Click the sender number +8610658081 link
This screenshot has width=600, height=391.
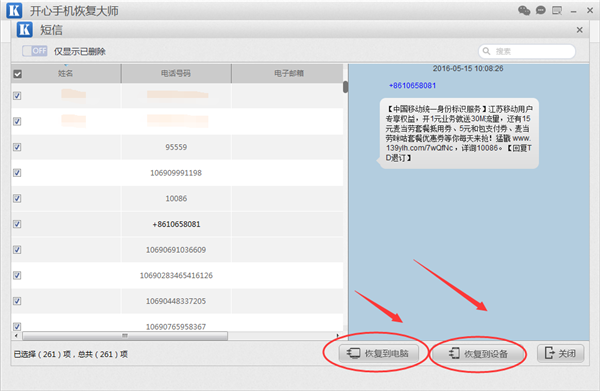pyautogui.click(x=412, y=85)
